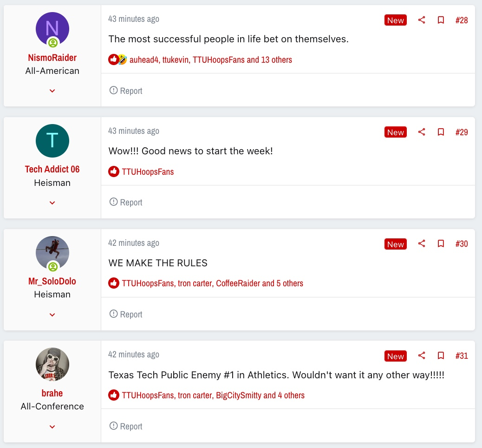Expand Mr_SoloDolo's user details chevron
This screenshot has width=482, height=448.
tap(52, 315)
